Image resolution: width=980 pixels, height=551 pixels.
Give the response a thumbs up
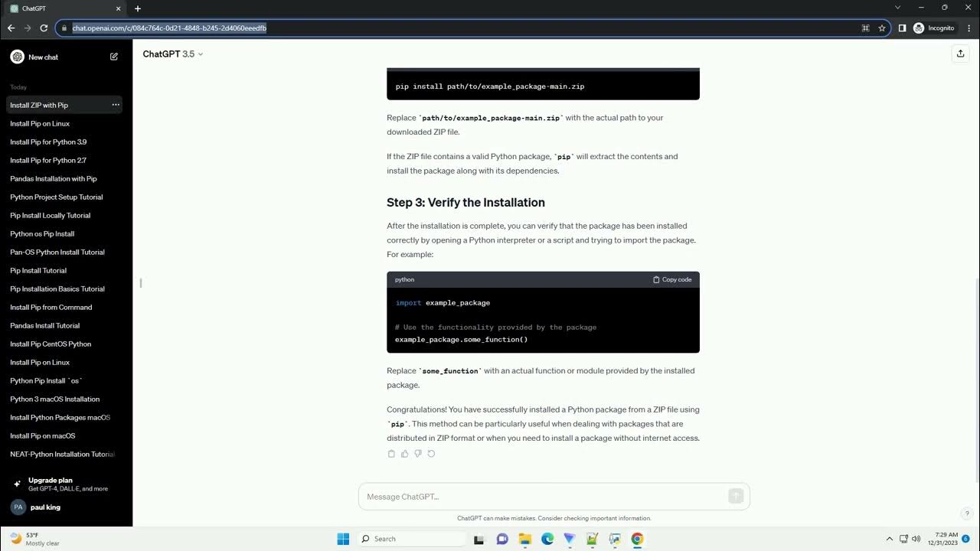pos(405,454)
